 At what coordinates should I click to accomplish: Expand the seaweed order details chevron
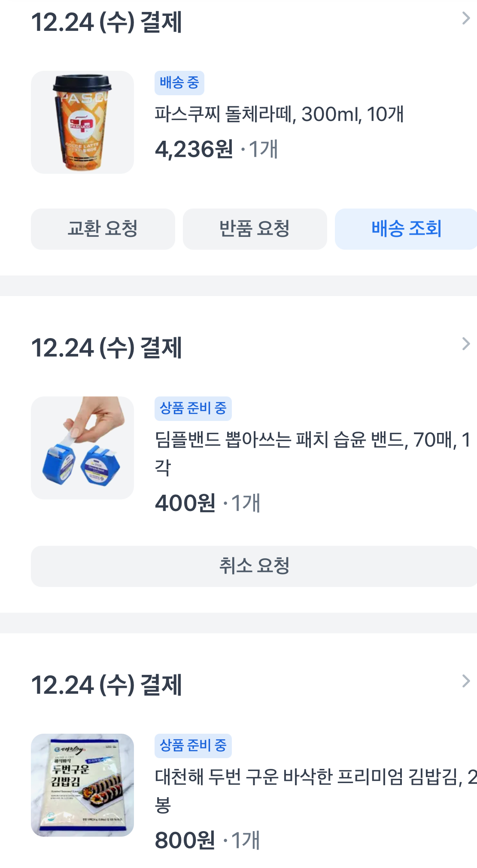(x=466, y=681)
